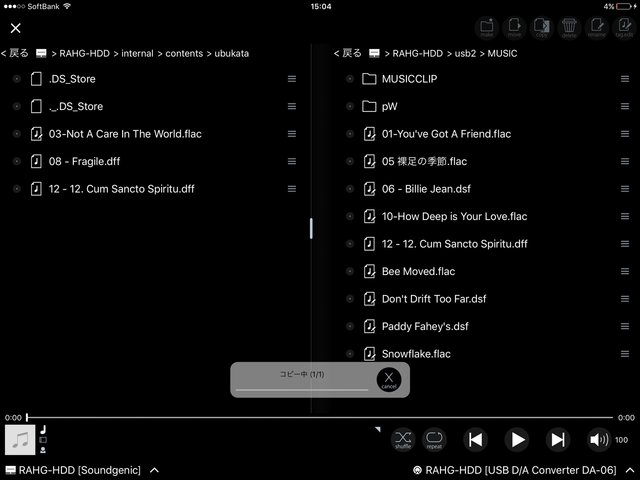Image resolution: width=640 pixels, height=480 pixels.
Task: Click the delete trash icon
Action: pos(569,27)
